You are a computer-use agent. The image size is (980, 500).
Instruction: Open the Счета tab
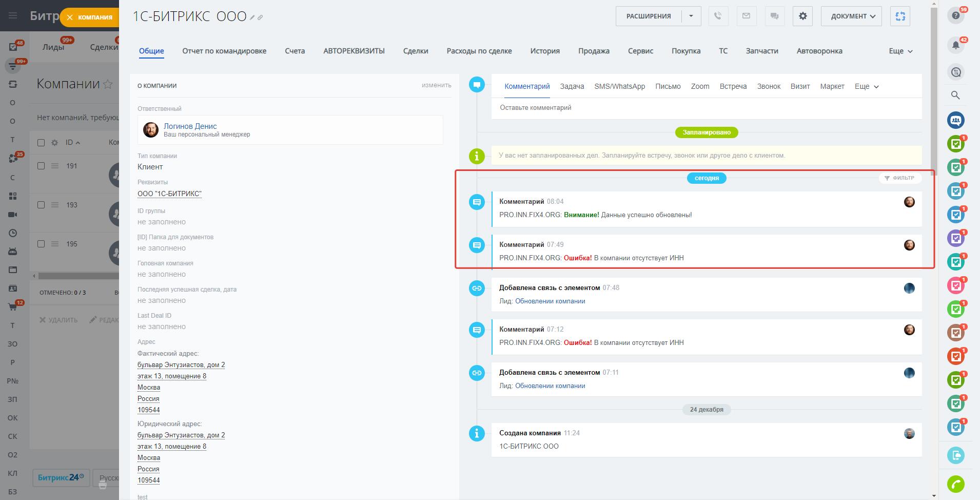coord(295,51)
